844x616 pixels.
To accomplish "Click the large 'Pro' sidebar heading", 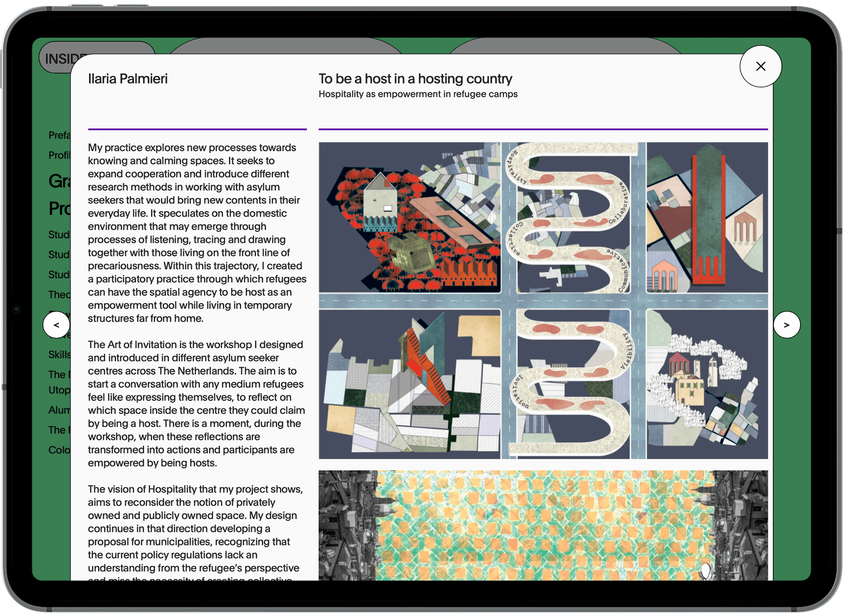I will tap(59, 209).
